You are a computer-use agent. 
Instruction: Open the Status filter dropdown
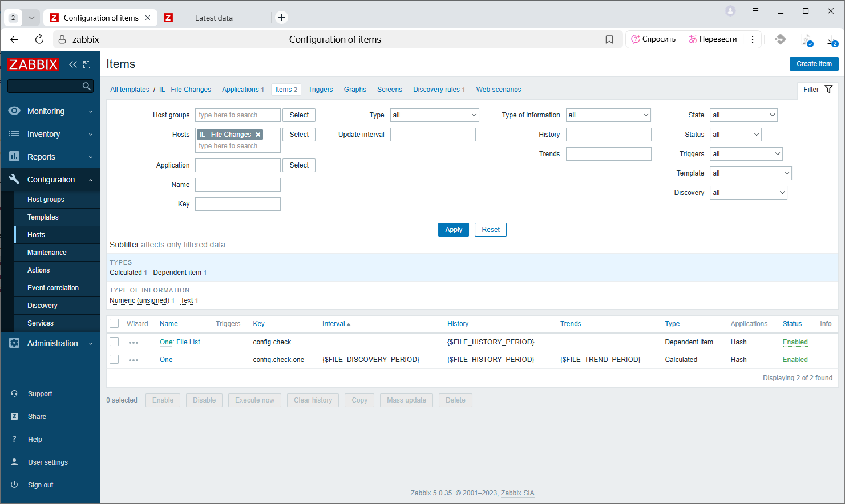pyautogui.click(x=735, y=135)
